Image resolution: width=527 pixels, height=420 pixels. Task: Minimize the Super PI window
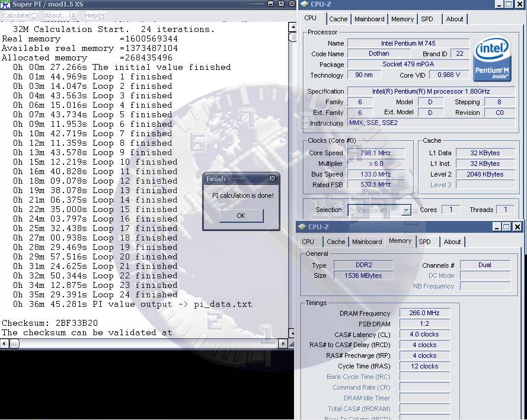270,4
